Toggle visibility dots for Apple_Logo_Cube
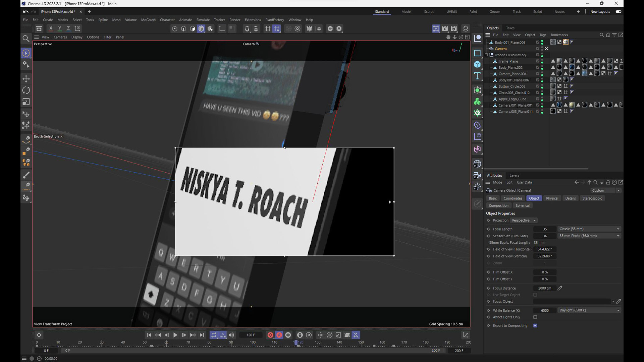The image size is (644, 362). 542,99
